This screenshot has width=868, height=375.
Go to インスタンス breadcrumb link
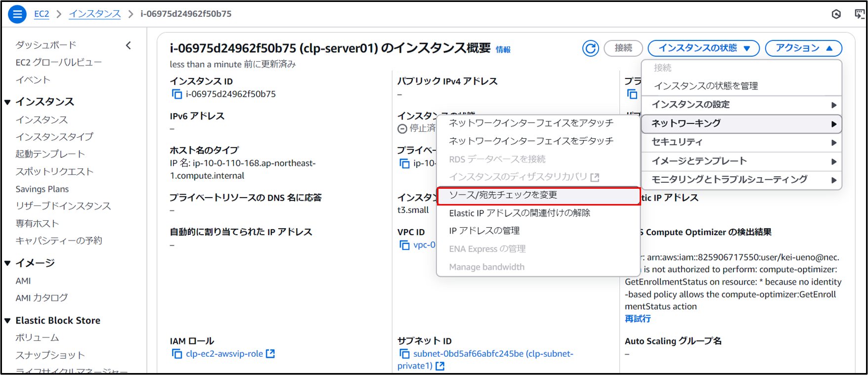click(x=94, y=14)
